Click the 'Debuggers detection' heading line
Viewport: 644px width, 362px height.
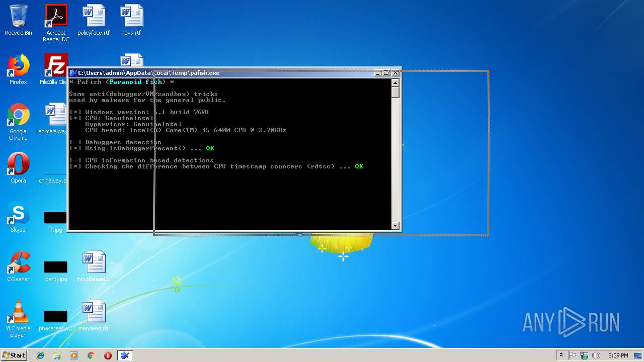click(115, 142)
